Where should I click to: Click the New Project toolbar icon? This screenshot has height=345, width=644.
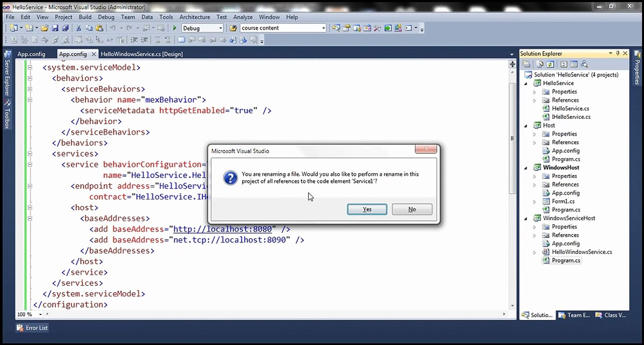tap(13, 28)
